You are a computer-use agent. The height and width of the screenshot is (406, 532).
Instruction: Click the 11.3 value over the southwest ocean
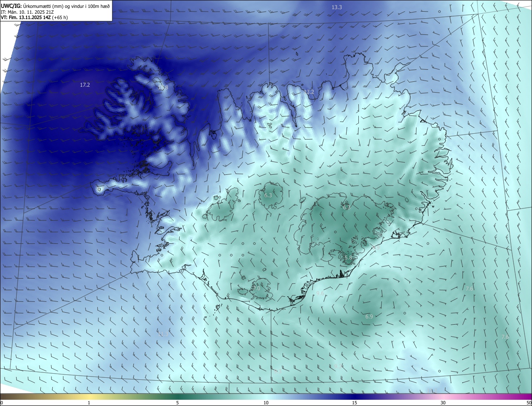[x=163, y=334]
